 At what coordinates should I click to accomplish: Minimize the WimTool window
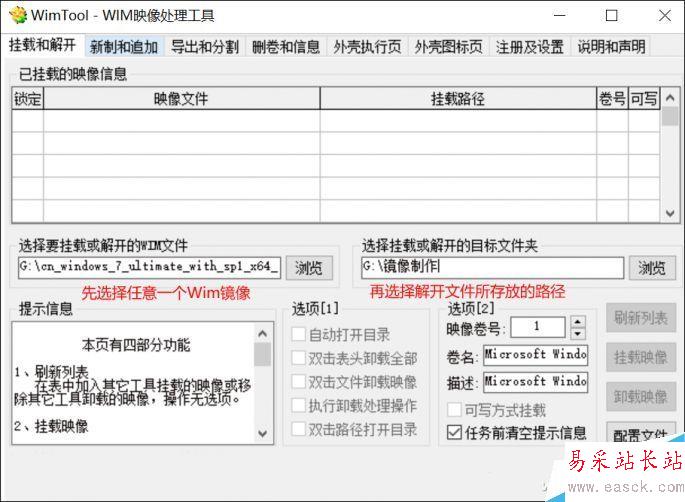click(x=560, y=16)
